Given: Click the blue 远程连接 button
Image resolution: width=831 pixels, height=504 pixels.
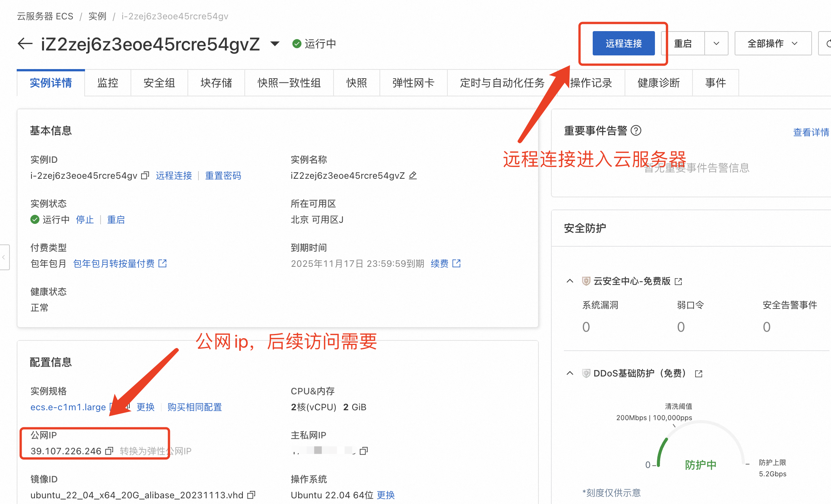Looking at the screenshot, I should click(x=623, y=44).
